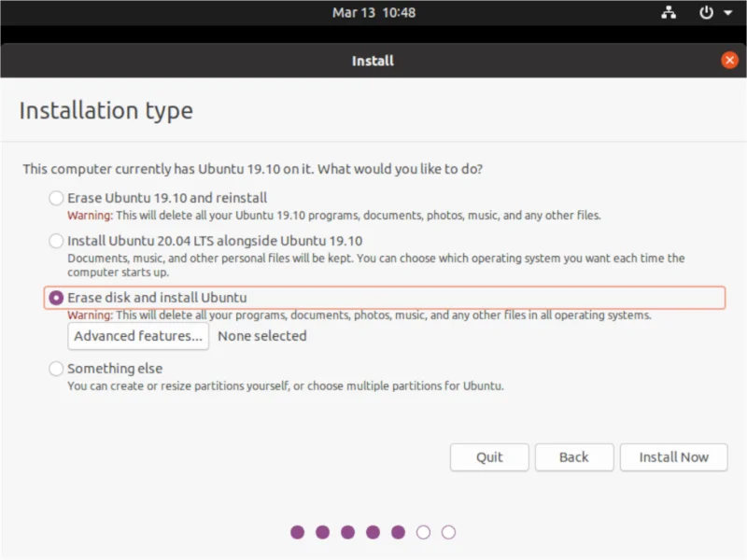The height and width of the screenshot is (560, 747).
Task: Click warning about files in all operating systems
Action: point(359,315)
